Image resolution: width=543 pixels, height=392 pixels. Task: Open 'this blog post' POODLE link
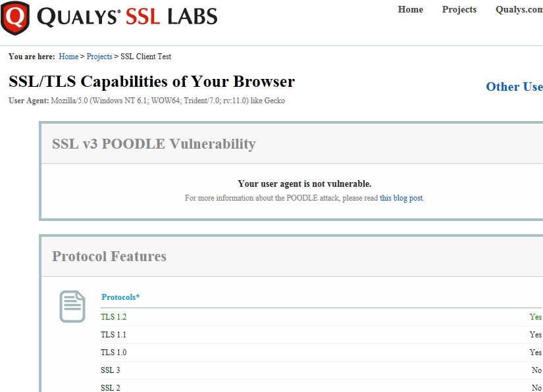[x=401, y=198]
